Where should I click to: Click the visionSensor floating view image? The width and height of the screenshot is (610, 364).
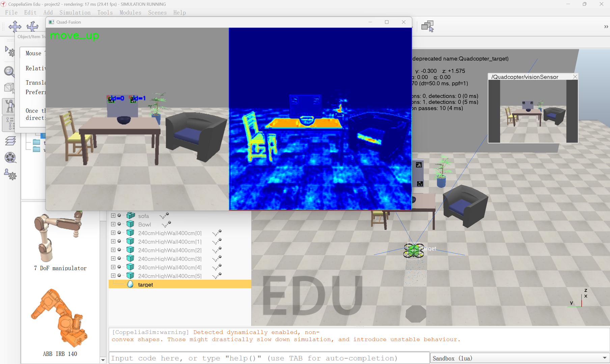click(533, 112)
